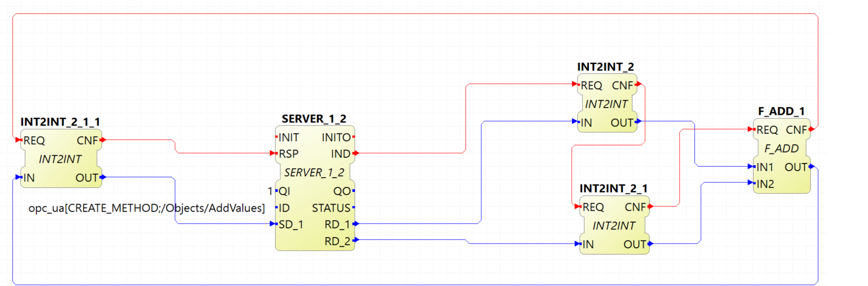
Task: Click the STATUS output pin on SERVER_1_2
Action: (331, 208)
